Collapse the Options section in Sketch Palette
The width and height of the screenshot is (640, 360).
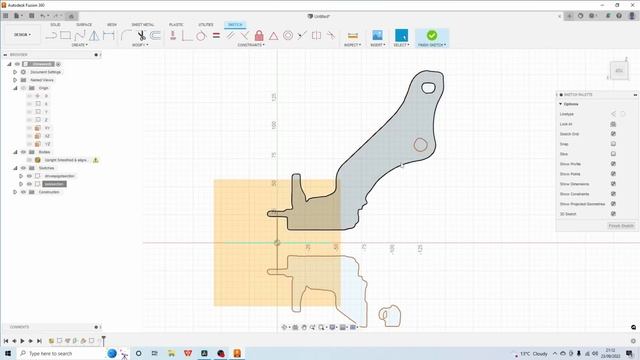click(560, 104)
